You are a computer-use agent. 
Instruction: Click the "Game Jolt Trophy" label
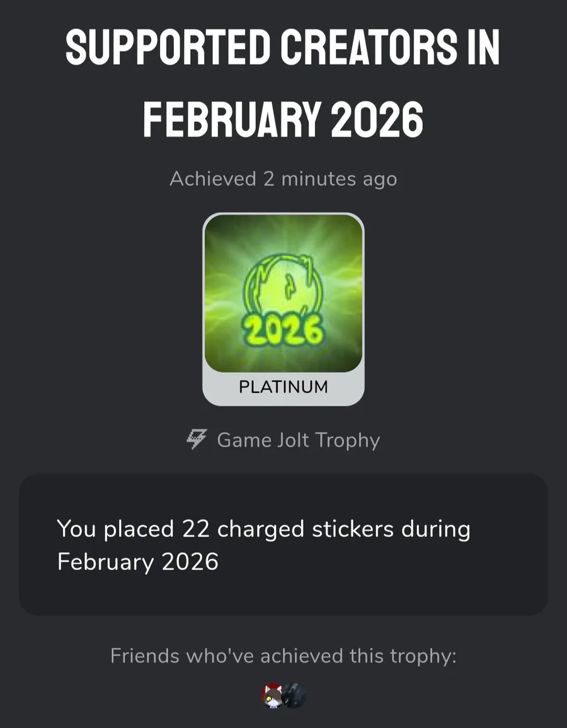pos(298,440)
